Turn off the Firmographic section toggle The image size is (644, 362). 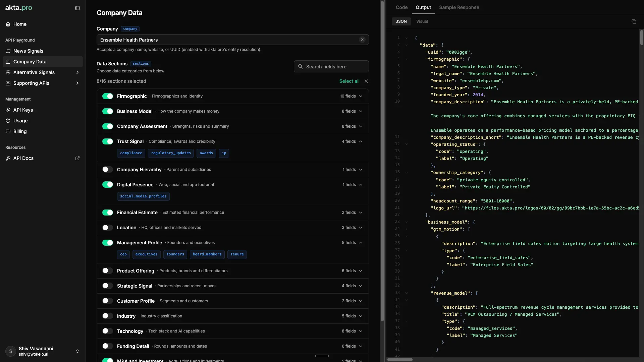pyautogui.click(x=108, y=96)
